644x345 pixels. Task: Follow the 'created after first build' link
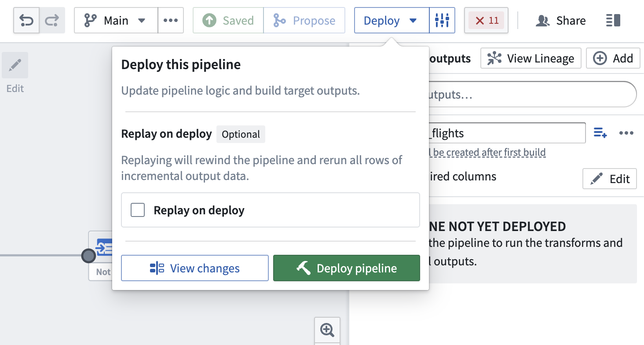487,152
